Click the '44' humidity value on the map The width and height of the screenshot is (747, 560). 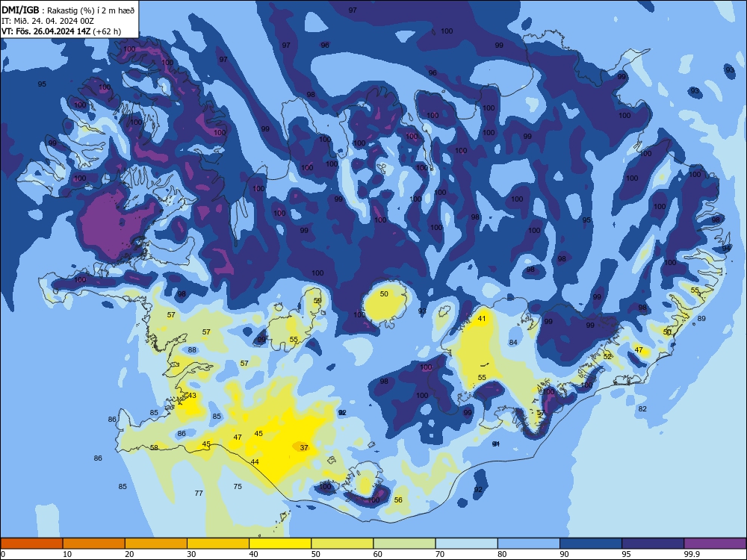[x=255, y=462]
